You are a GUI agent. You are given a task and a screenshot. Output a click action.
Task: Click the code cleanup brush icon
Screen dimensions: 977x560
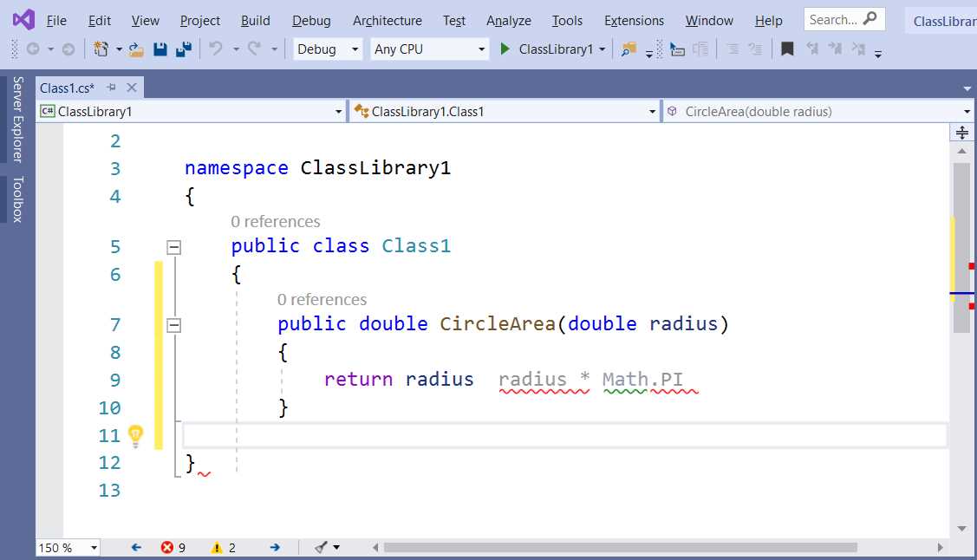tap(321, 548)
